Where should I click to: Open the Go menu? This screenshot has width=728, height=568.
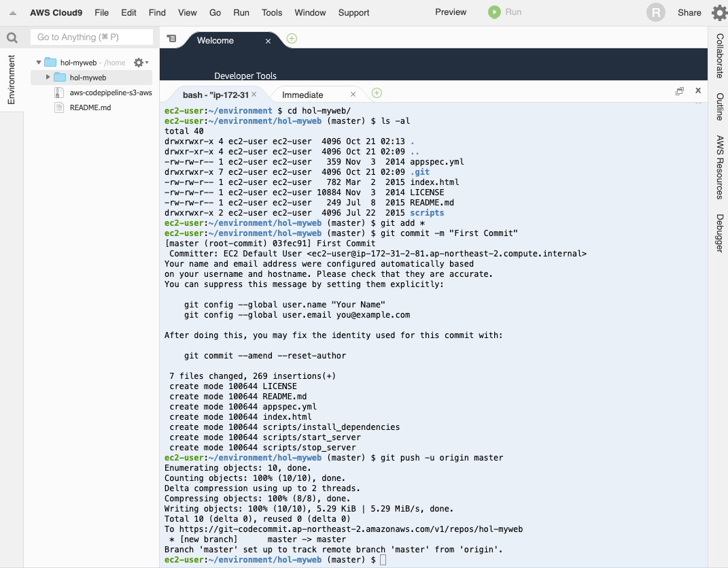pos(215,12)
